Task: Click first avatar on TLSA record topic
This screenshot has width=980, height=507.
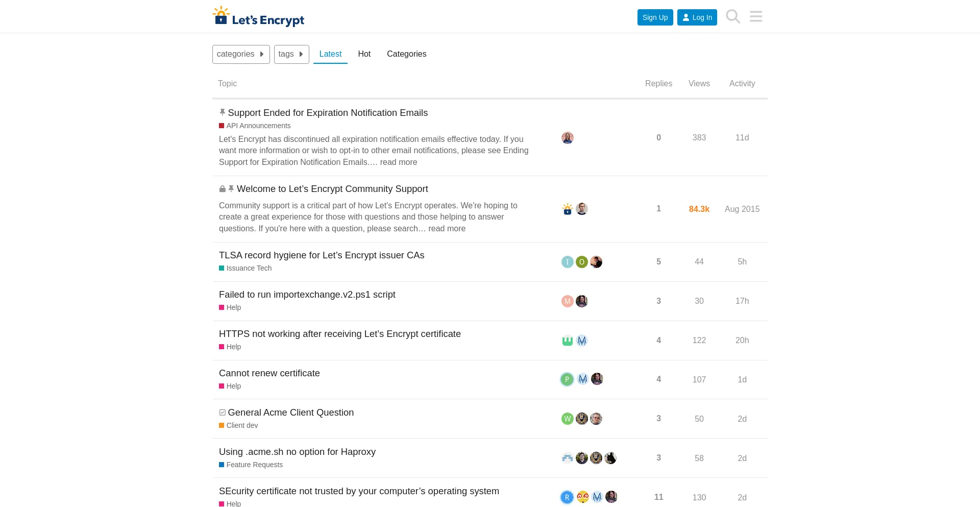Action: [567, 262]
